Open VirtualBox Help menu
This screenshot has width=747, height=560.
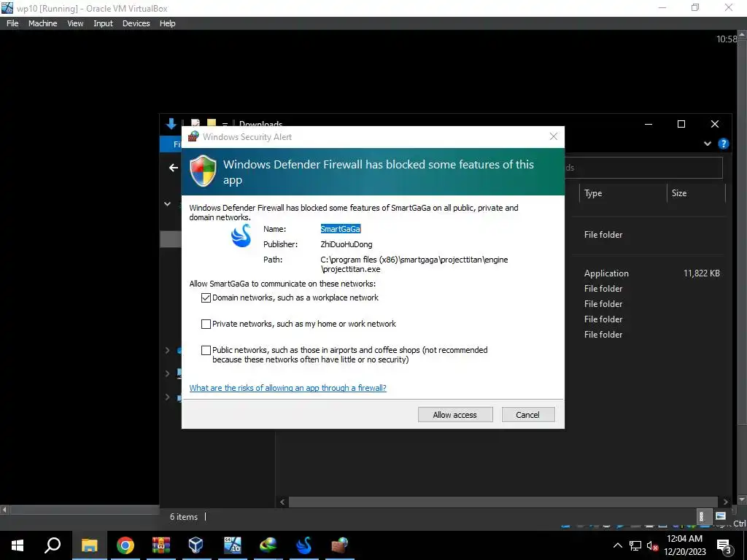click(x=167, y=23)
